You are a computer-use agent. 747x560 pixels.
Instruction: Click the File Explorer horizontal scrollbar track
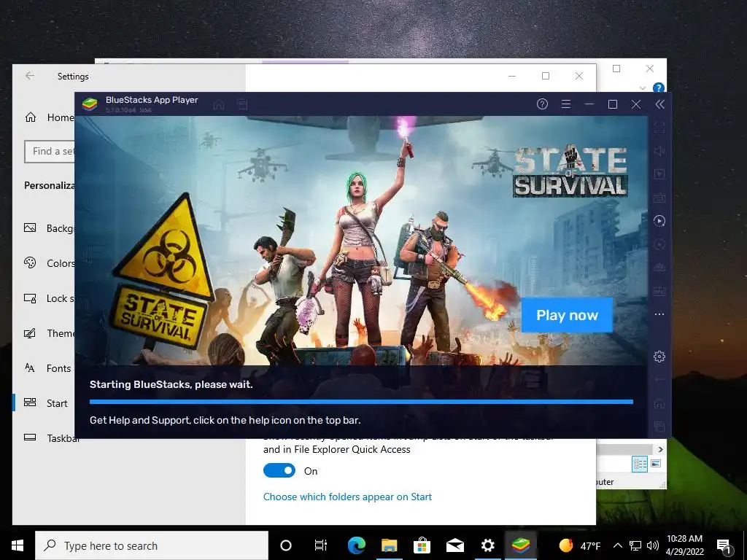click(624, 449)
